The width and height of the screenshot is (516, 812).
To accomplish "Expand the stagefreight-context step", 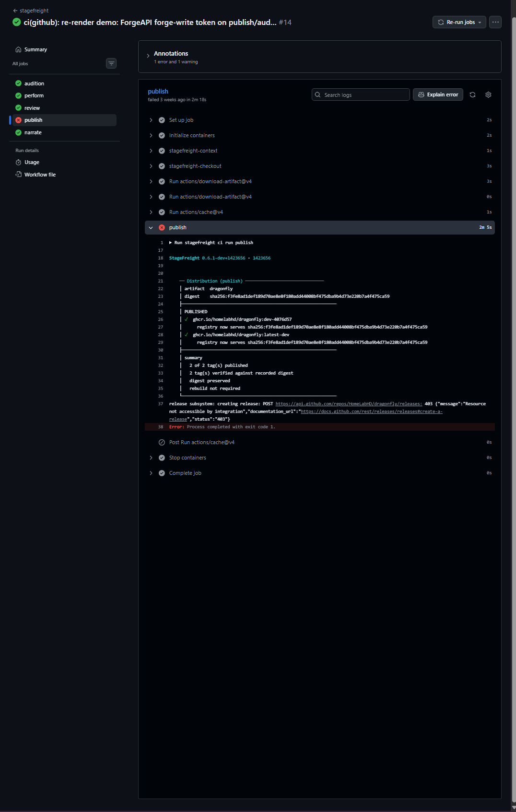I will coord(320,151).
